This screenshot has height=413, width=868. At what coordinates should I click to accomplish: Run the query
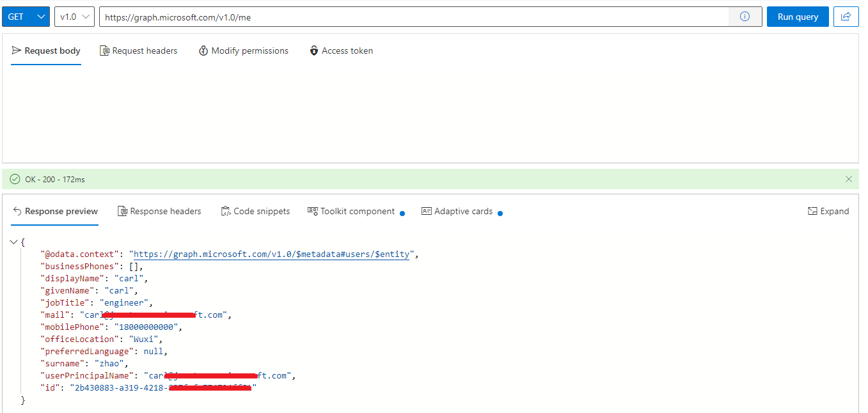[798, 17]
